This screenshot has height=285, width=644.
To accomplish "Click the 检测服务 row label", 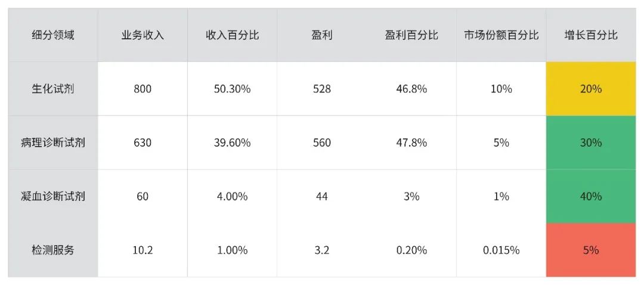I will (53, 250).
